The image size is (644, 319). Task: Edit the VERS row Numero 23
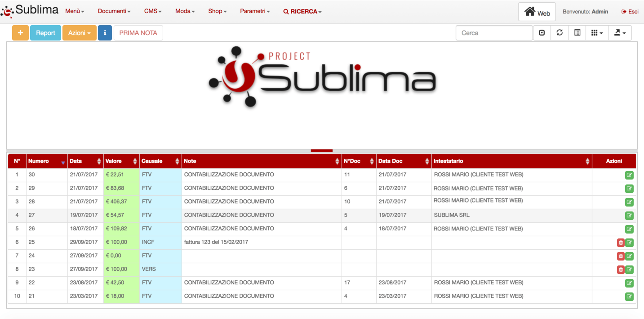(629, 270)
